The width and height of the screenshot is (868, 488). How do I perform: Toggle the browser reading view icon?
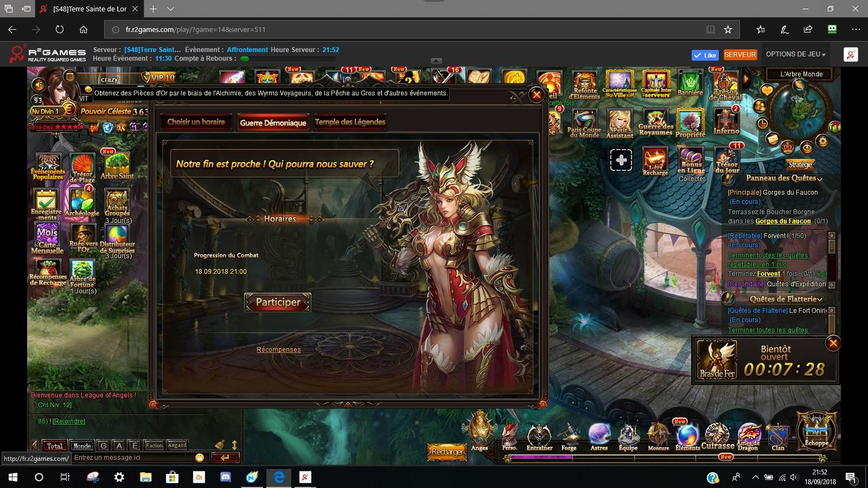[x=710, y=30]
